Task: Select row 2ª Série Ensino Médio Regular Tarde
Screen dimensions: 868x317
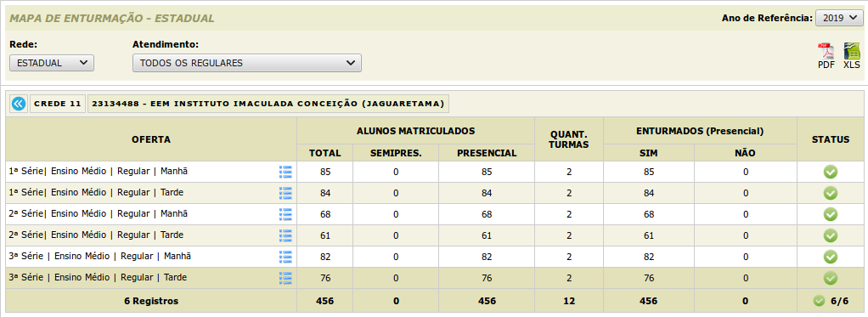Action: [x=435, y=235]
